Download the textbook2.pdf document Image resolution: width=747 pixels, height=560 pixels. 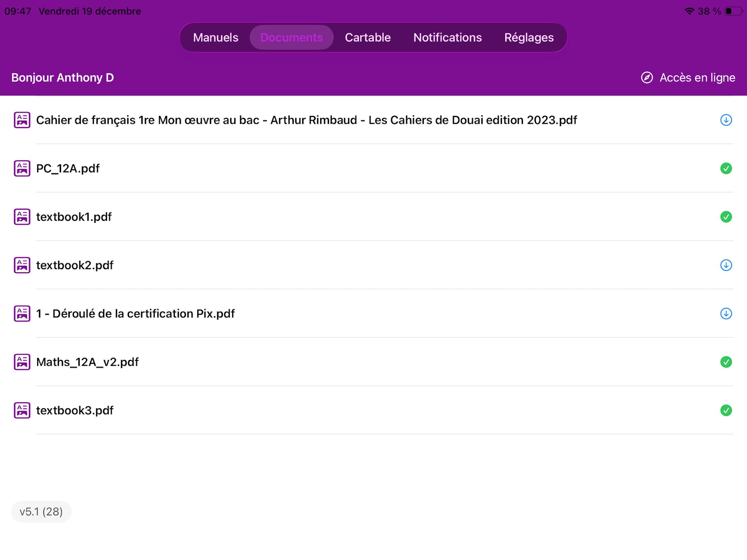pos(726,265)
